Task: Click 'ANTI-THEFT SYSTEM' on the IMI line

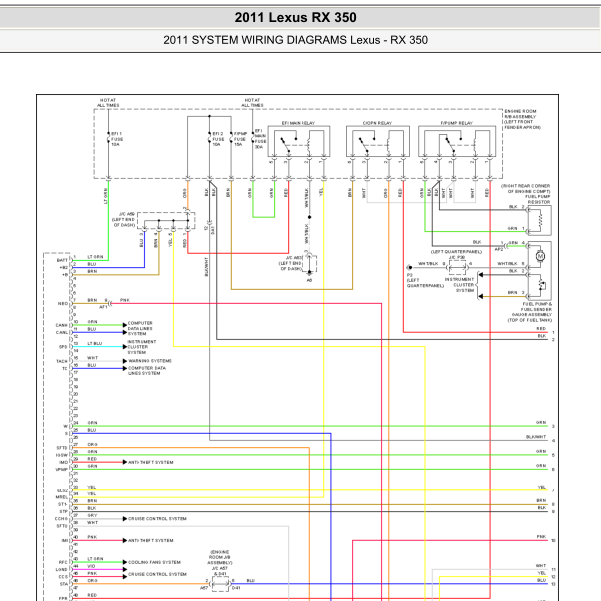Action: point(151,540)
